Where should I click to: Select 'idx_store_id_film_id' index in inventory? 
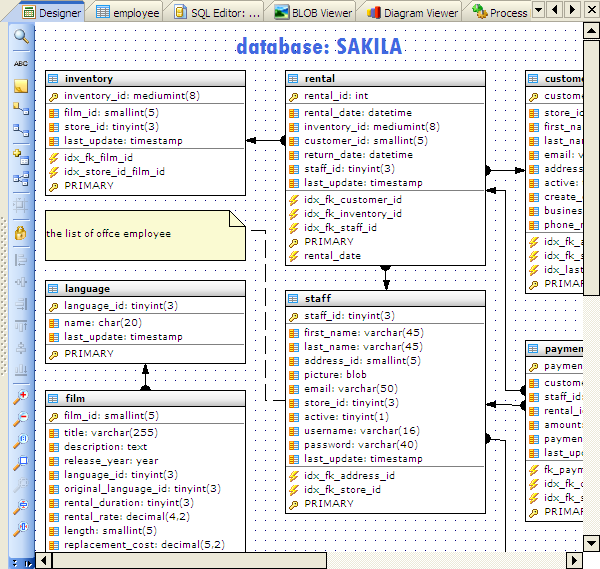(x=114, y=172)
